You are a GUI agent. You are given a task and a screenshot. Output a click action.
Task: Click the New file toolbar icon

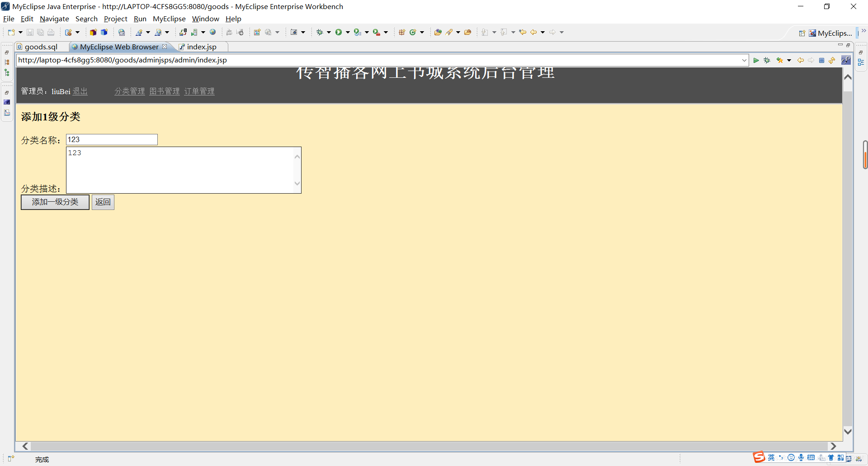[11, 32]
